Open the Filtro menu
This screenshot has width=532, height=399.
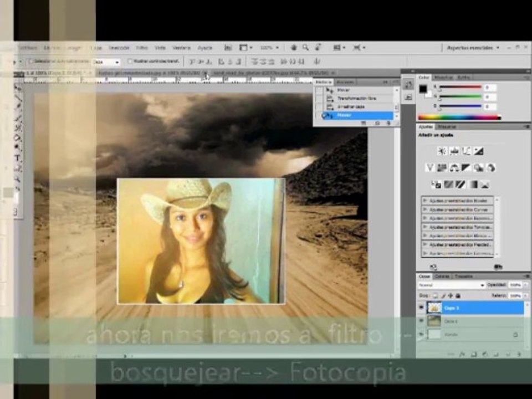tap(141, 48)
